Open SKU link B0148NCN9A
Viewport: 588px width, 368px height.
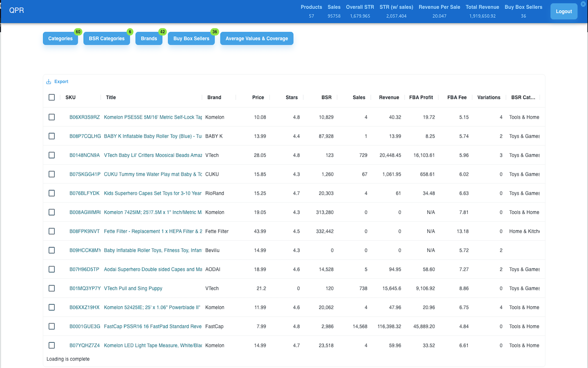point(85,155)
